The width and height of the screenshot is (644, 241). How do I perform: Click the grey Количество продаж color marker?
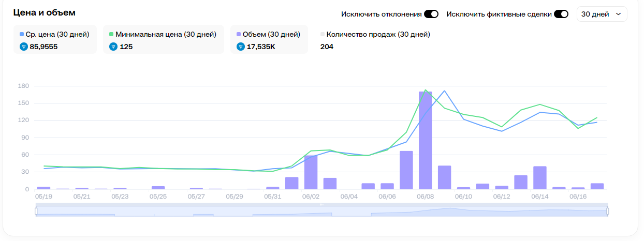click(323, 35)
